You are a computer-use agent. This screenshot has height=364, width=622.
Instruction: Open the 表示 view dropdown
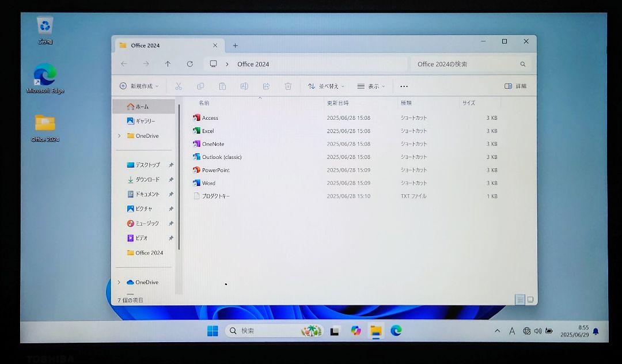coord(371,86)
